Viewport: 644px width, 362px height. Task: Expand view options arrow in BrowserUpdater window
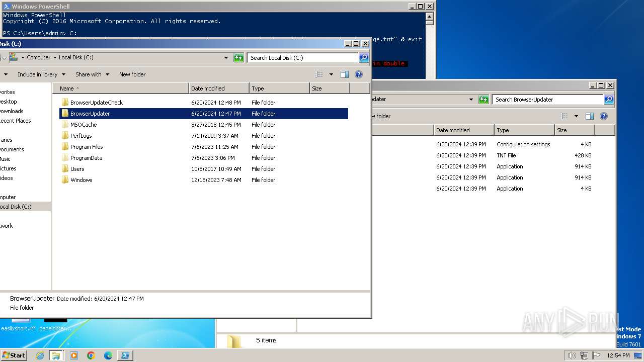click(576, 116)
